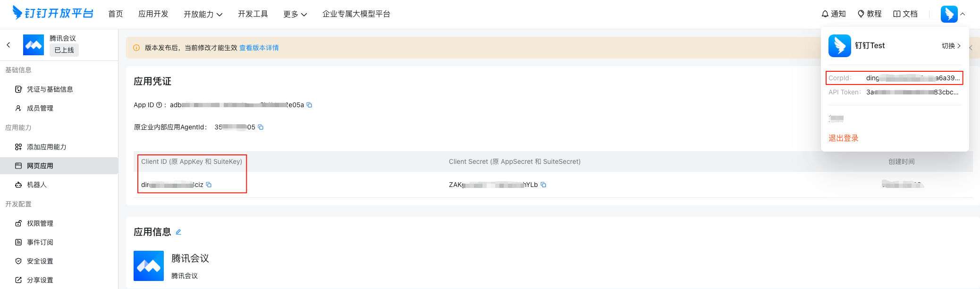Screen dimensions: 980x289
Task: Click the 分享设置 share icon
Action: tap(18, 280)
